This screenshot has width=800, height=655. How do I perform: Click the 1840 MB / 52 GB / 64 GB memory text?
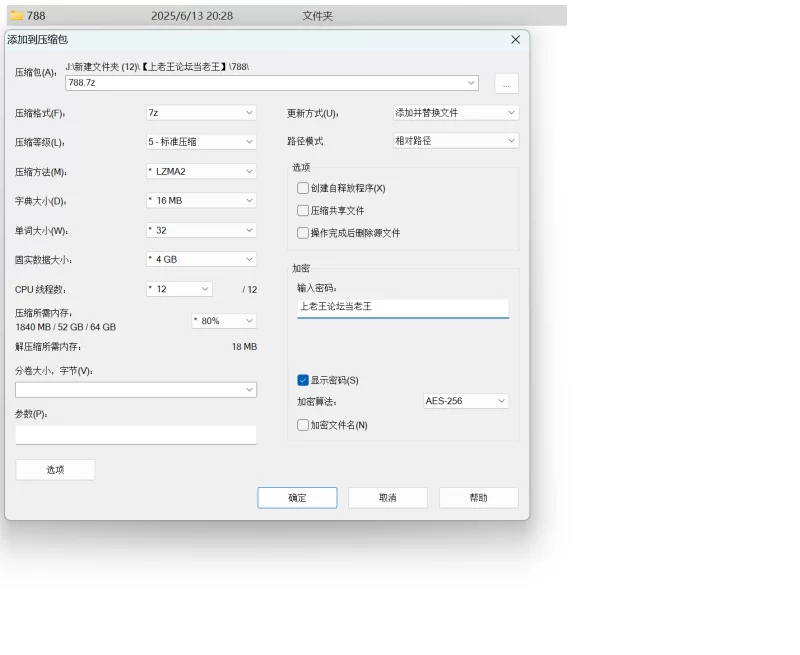point(66,327)
